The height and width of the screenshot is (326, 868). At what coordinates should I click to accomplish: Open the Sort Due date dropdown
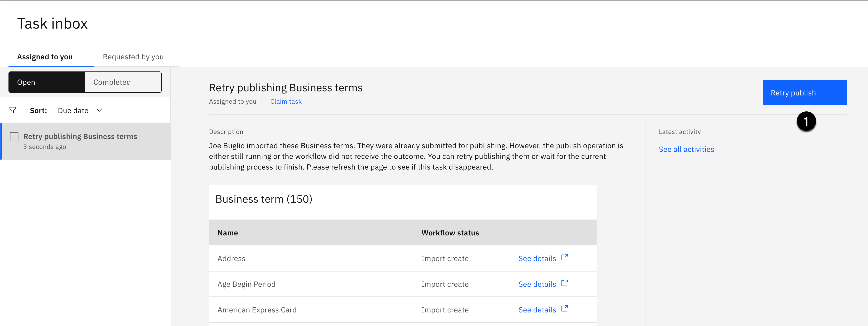pos(73,110)
